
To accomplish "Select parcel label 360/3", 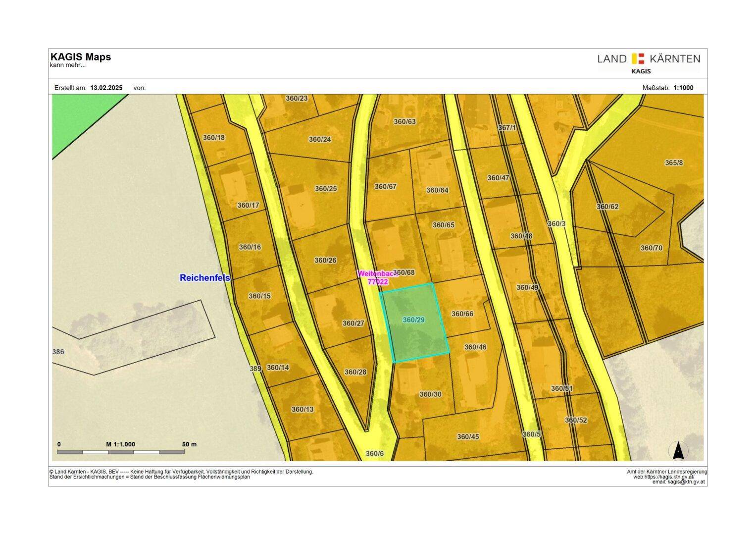I will tap(556, 224).
